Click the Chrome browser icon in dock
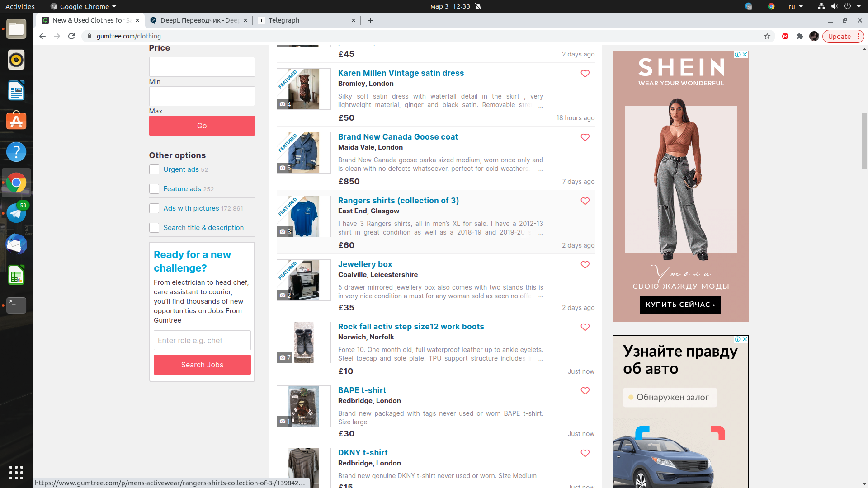The image size is (868, 488). pyautogui.click(x=16, y=183)
